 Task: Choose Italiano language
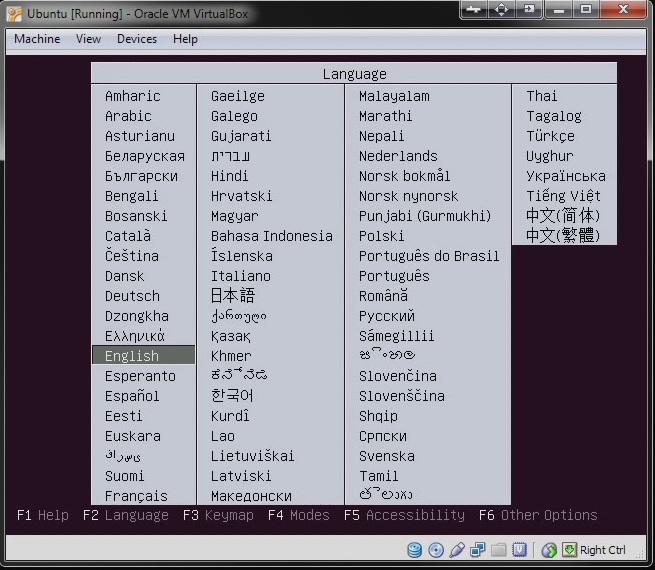coord(241,276)
